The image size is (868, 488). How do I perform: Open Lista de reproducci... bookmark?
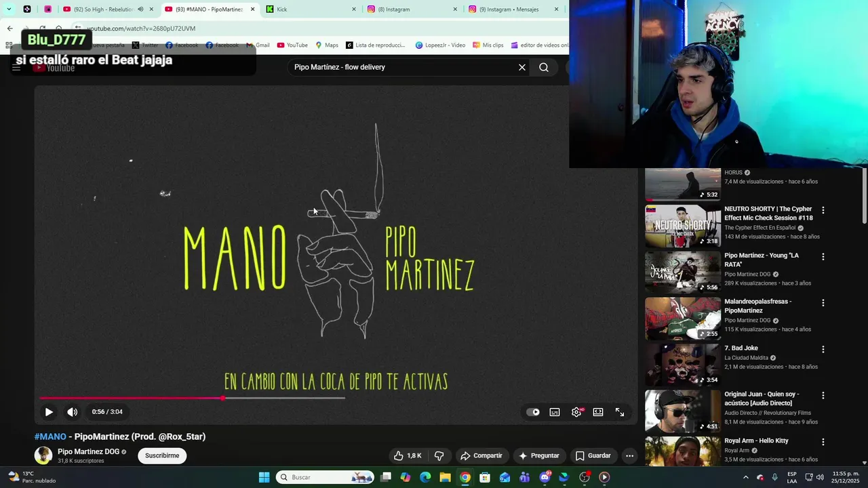(x=375, y=45)
